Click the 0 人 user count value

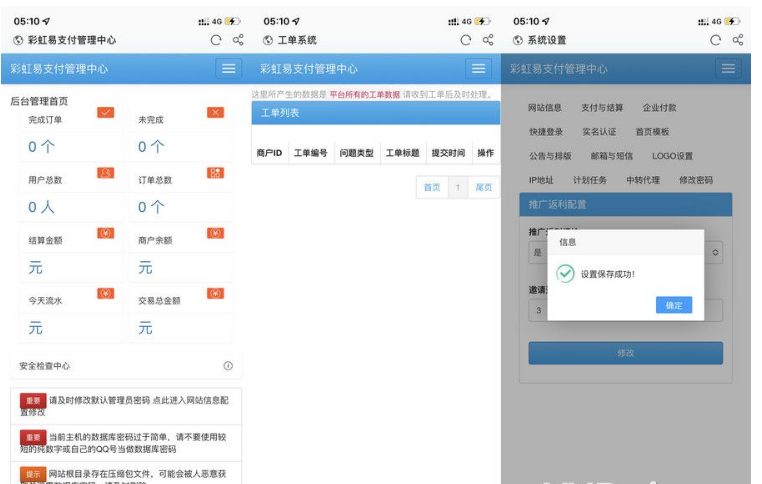[41, 207]
